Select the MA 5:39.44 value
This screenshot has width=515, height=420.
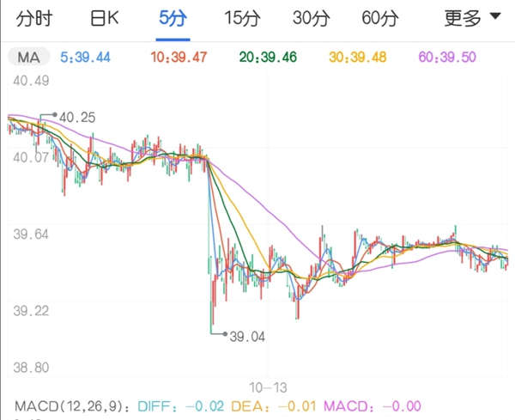click(85, 58)
